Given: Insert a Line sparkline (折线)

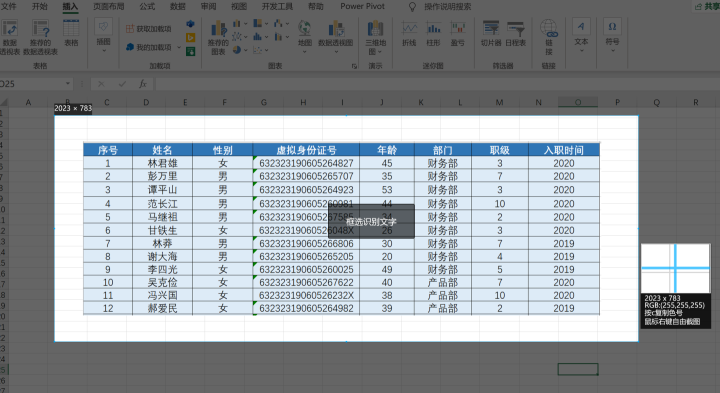Looking at the screenshot, I should [409, 33].
